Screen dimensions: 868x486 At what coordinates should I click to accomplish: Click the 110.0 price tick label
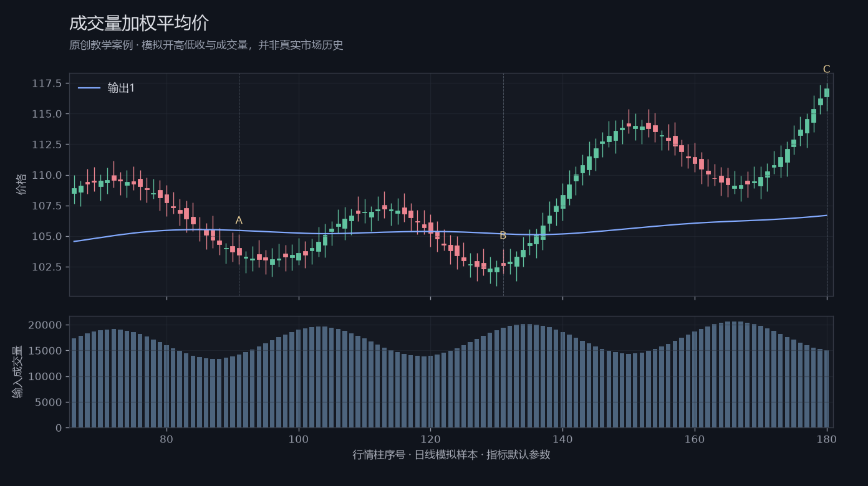point(47,175)
